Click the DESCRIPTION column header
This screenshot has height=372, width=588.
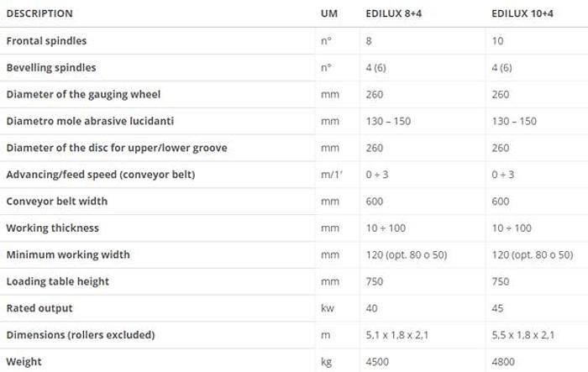[x=39, y=13]
